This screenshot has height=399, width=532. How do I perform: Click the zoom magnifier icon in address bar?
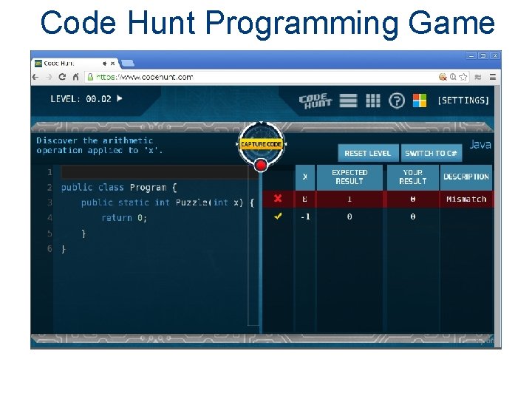tap(453, 77)
